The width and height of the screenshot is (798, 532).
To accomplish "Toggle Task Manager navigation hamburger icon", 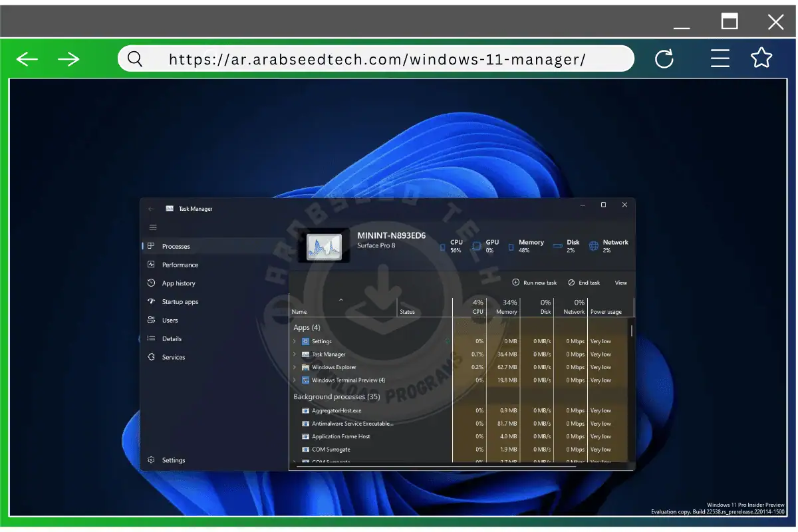I will (153, 227).
